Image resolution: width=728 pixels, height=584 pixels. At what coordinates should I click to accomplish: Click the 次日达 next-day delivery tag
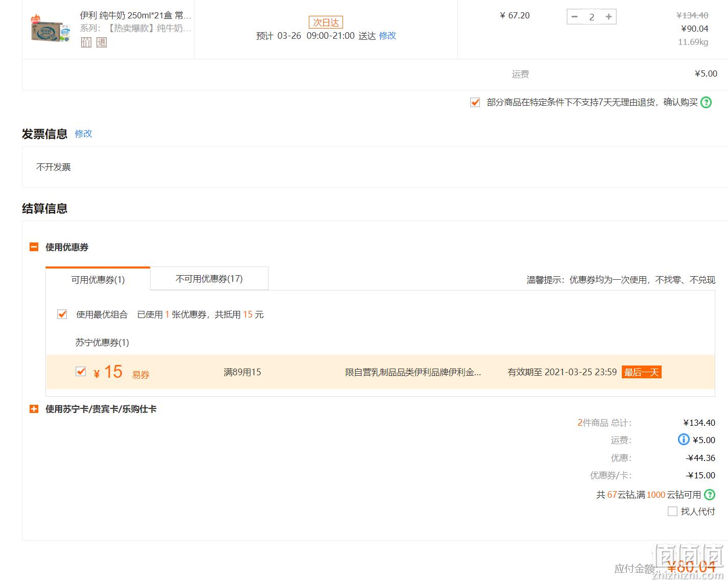[x=326, y=22]
